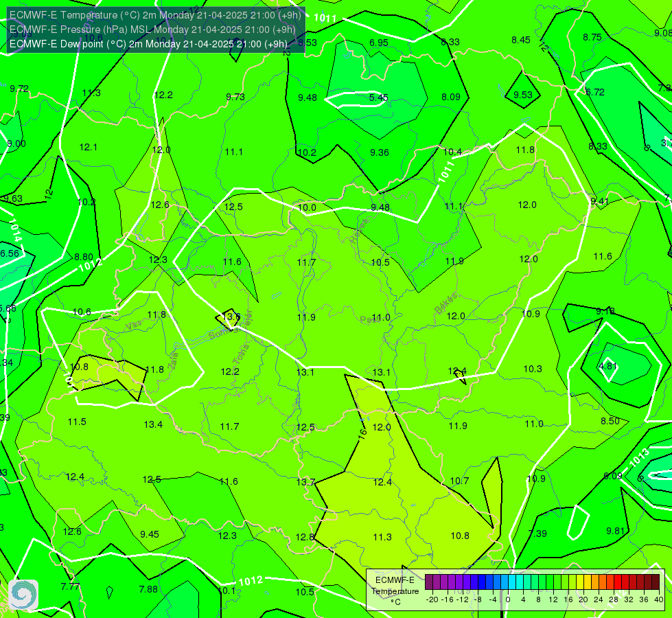Click the 6.72 temperature value
This screenshot has height=618, width=672.
tap(595, 92)
